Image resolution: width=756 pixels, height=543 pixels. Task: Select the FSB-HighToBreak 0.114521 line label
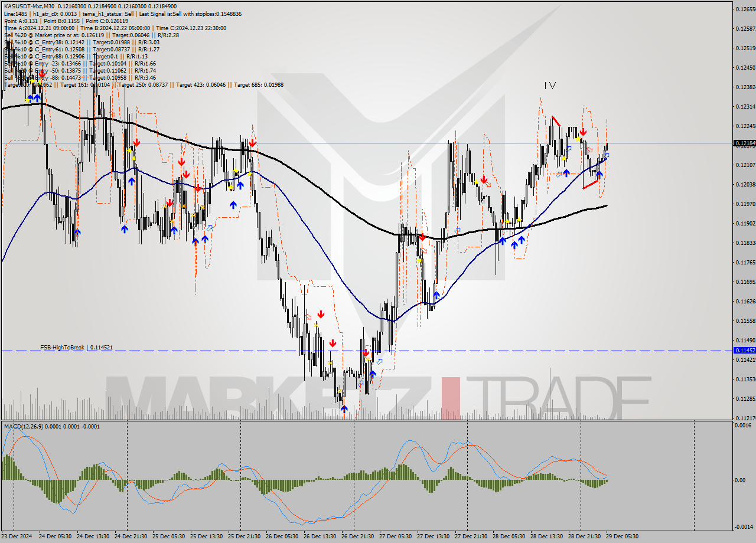76,348
